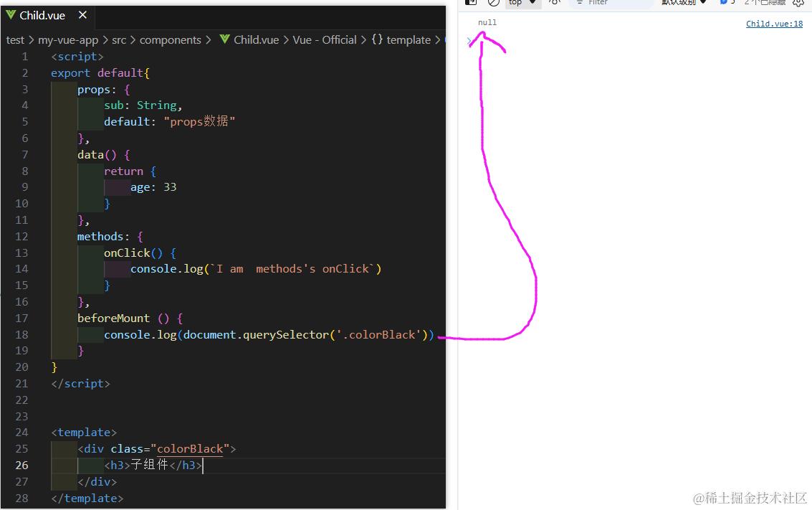Click the closing </script> tag
This screenshot has width=812, height=510.
(x=80, y=384)
